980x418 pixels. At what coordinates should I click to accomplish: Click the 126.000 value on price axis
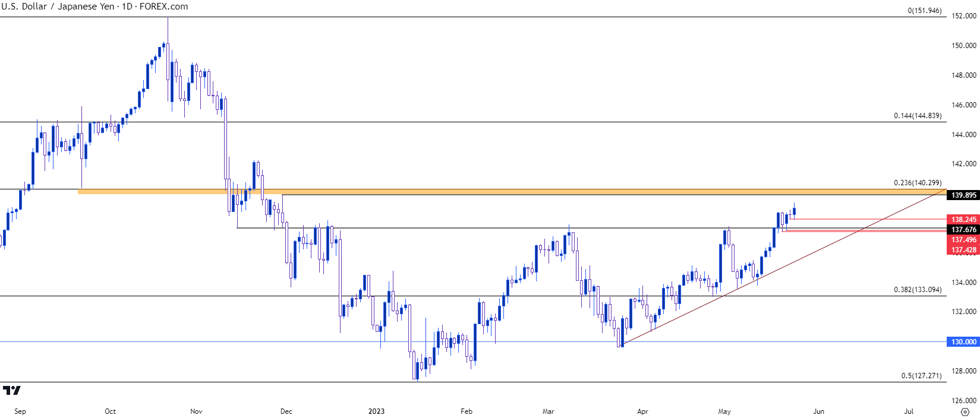(963, 401)
